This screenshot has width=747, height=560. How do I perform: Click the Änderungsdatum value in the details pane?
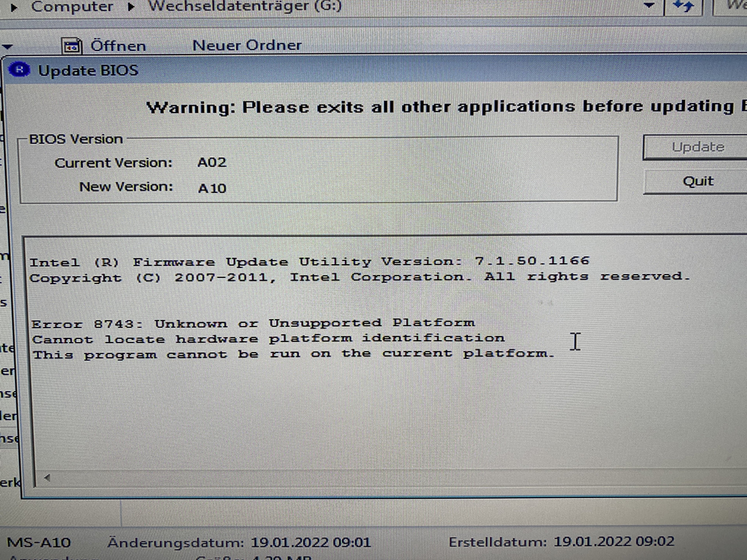pos(310,542)
